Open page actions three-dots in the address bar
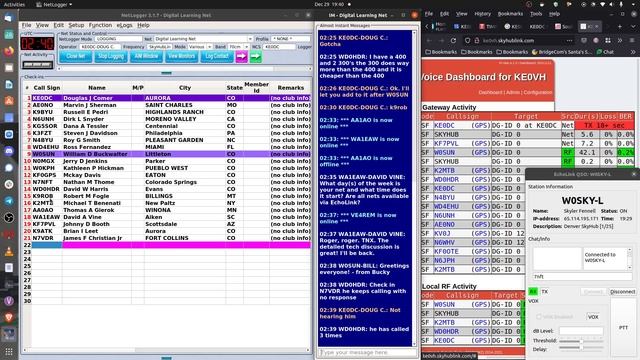The image size is (640, 360). (569, 40)
